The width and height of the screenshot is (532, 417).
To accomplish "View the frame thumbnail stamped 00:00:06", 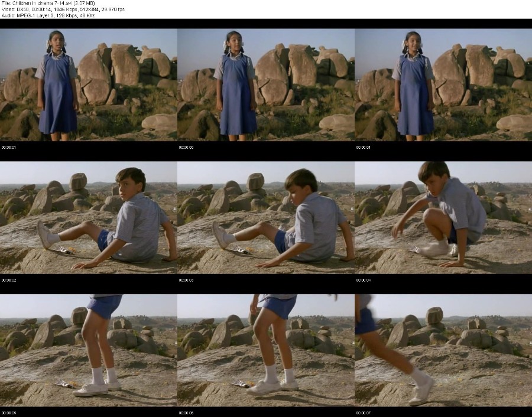I will tap(266, 350).
